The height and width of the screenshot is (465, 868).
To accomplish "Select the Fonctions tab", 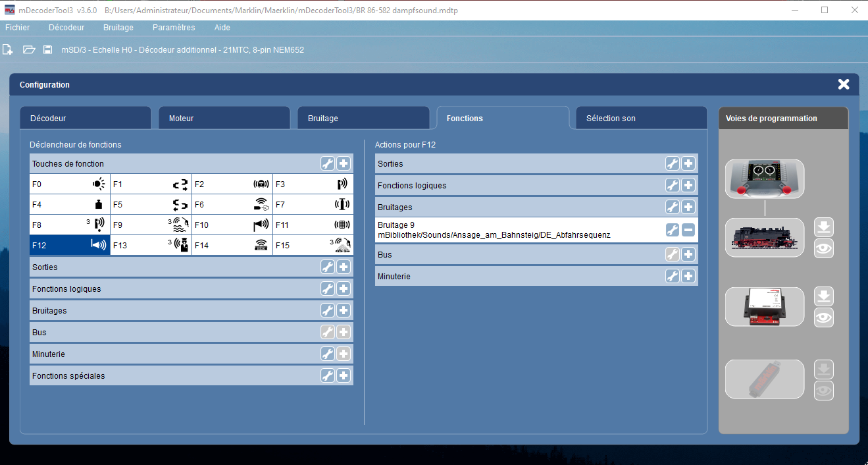I will tap(503, 118).
